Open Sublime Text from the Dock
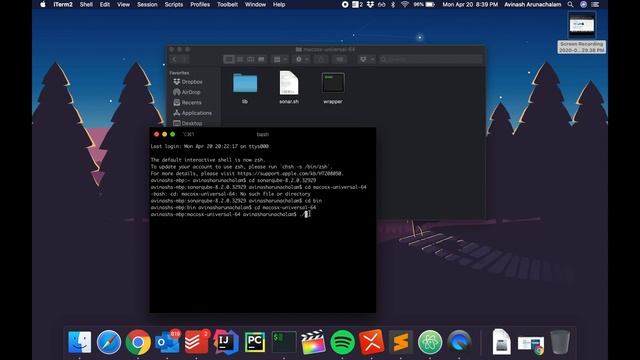 tap(401, 342)
